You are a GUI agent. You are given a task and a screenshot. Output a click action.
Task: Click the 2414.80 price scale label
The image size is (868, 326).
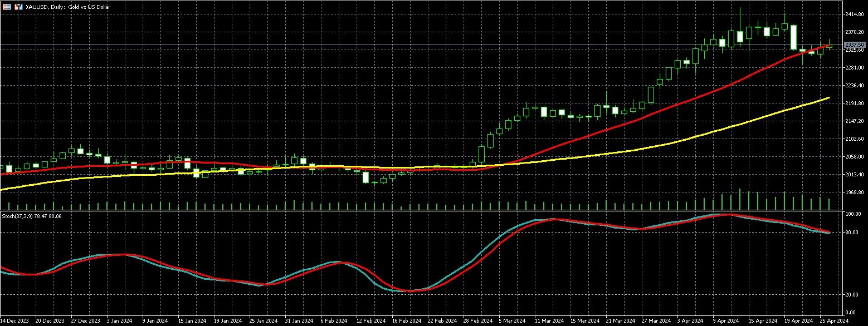click(x=854, y=14)
